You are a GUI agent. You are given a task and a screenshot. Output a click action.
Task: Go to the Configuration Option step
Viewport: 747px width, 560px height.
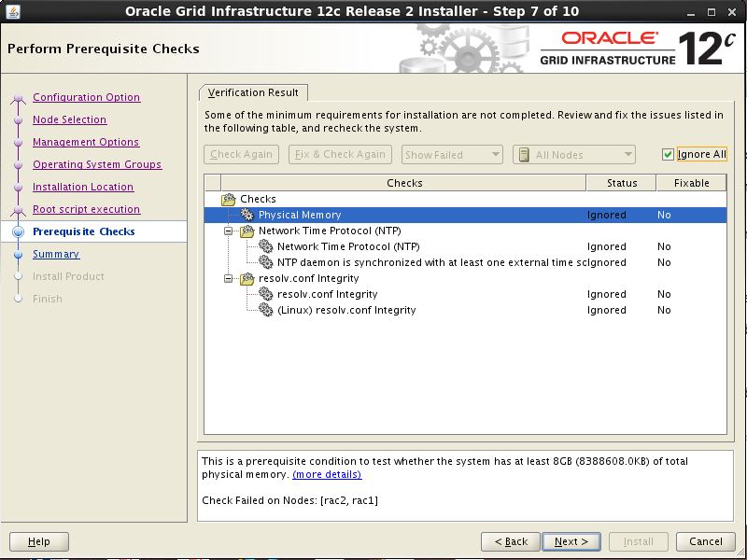pyautogui.click(x=86, y=97)
